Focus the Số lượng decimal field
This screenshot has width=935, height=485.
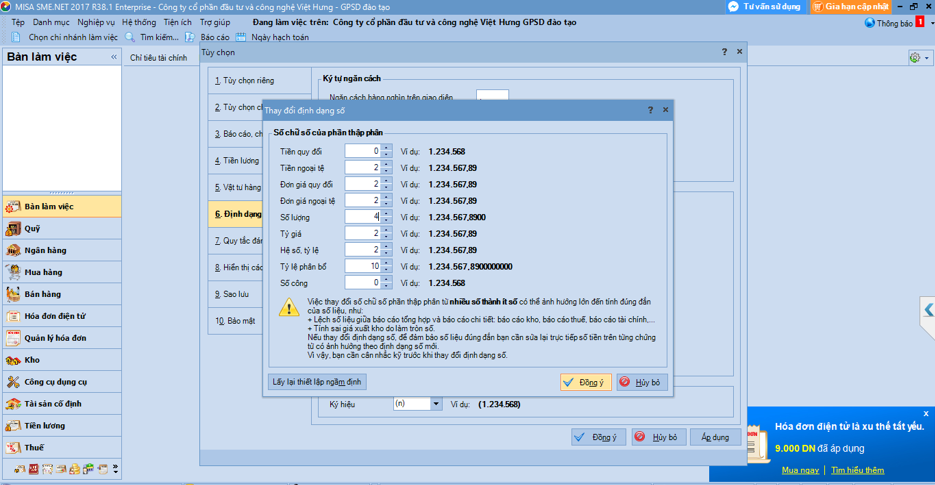pos(363,217)
